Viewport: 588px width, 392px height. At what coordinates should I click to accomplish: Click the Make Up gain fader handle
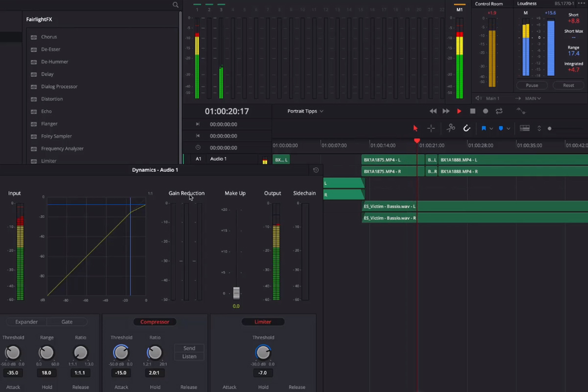click(x=236, y=293)
